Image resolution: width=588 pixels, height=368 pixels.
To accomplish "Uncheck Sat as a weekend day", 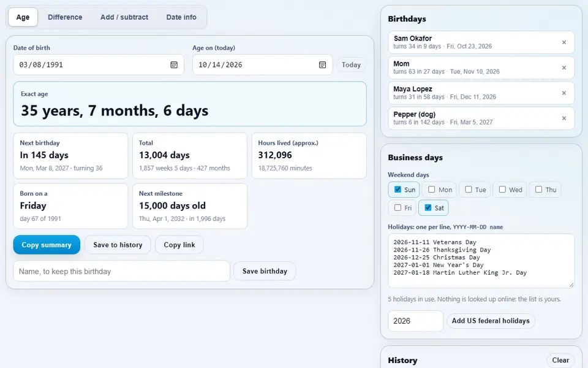I will (428, 207).
